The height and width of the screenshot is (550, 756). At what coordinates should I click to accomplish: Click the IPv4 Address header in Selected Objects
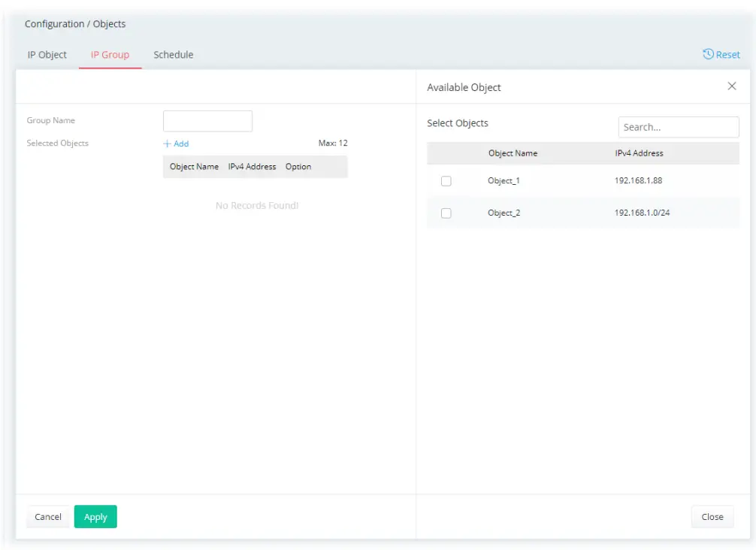tap(252, 167)
